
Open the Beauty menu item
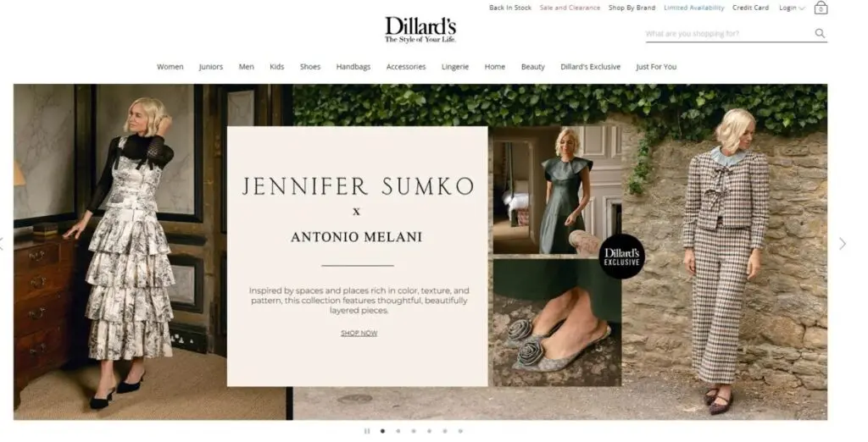532,66
